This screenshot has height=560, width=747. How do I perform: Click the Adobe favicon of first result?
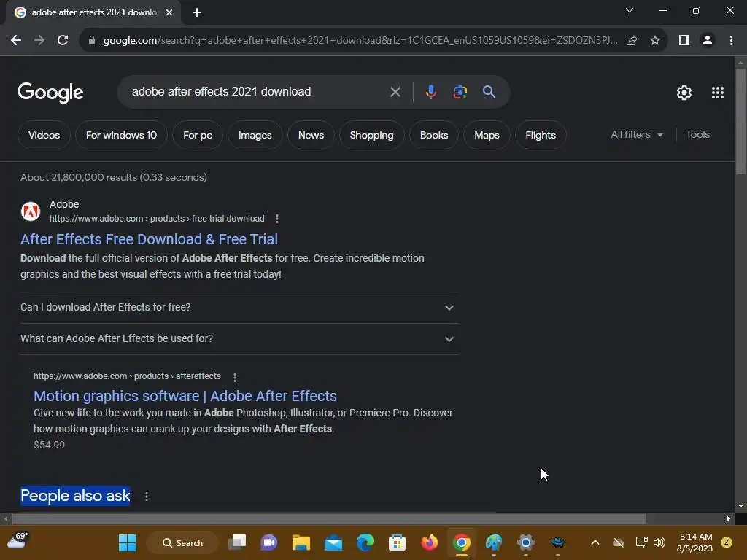pos(31,211)
